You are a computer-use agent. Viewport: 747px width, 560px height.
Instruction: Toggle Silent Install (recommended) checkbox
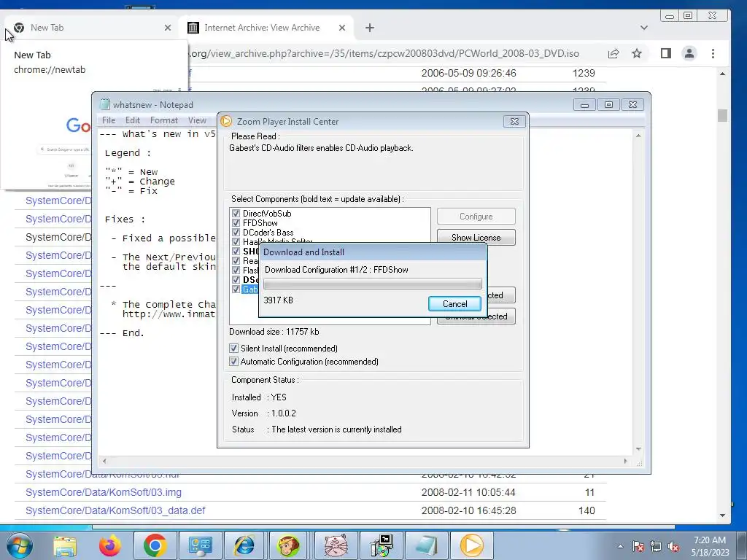coord(234,348)
